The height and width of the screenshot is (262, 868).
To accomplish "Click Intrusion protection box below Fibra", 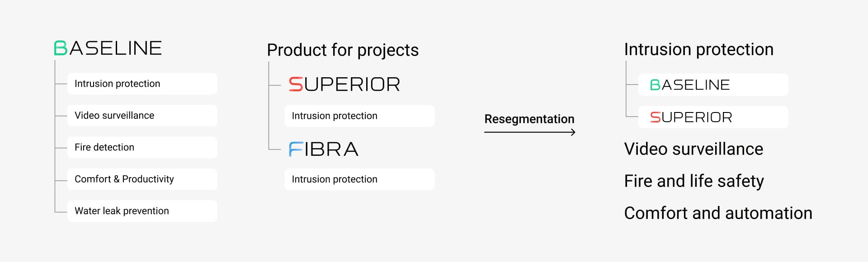I will (x=359, y=179).
